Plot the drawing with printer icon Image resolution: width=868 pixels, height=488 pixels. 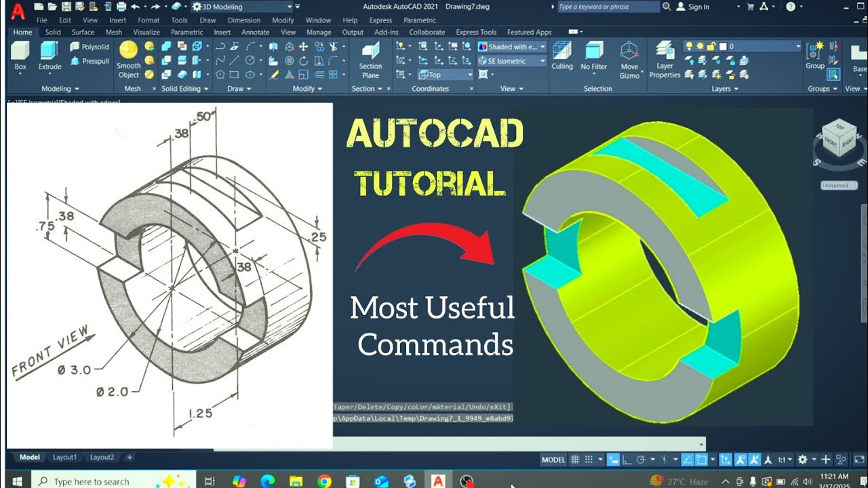click(121, 7)
